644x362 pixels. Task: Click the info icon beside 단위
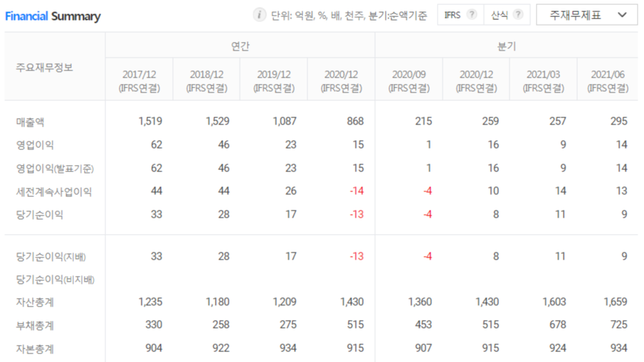tap(259, 15)
